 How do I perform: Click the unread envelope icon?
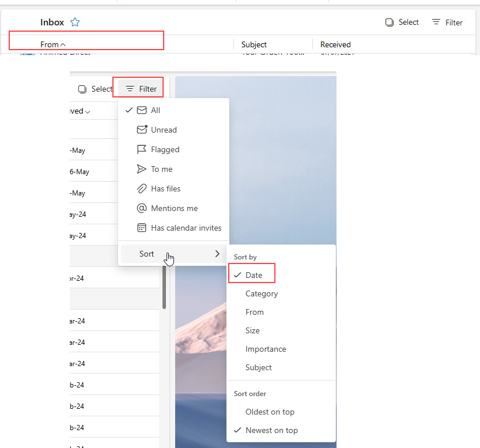[142, 130]
